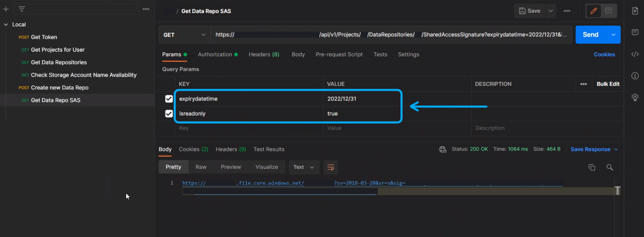Screen dimensions: 644x237
Task: Click the response filter/search icon
Action: click(x=610, y=167)
